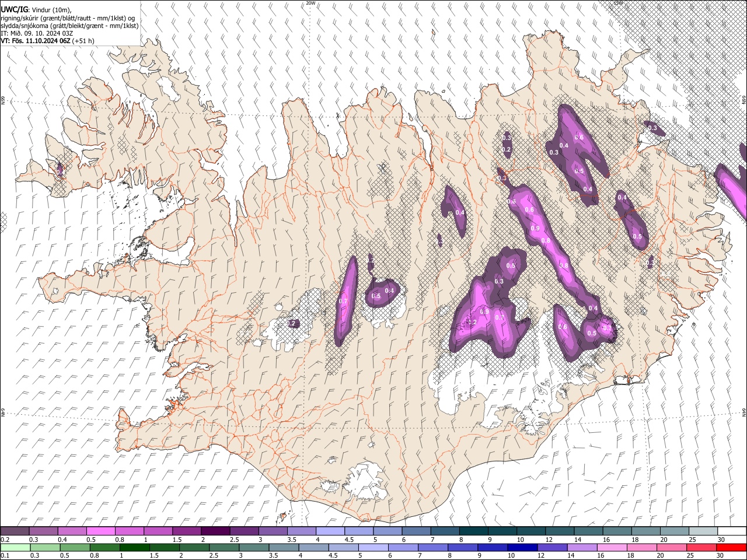This screenshot has height=560, width=747.
Task: Select lower legend swatch between 0.5 and 0.8
Action: tap(75, 547)
